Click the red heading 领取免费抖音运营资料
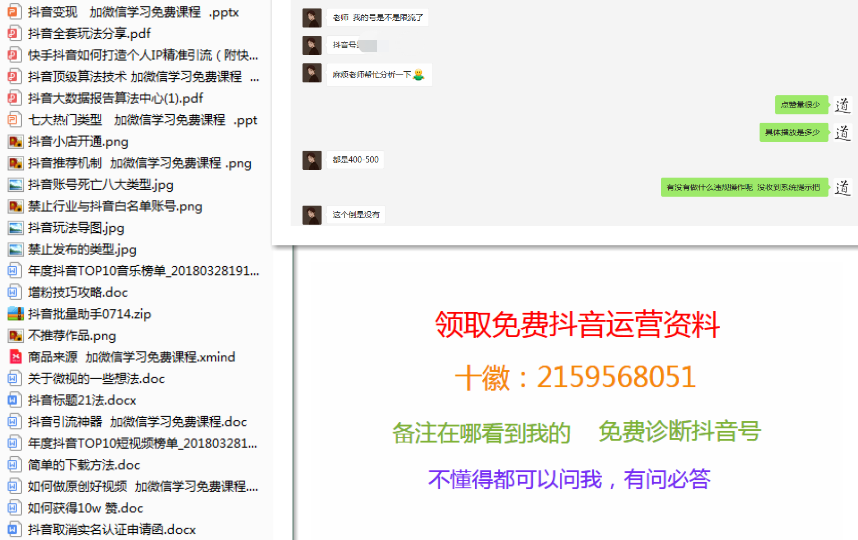The height and width of the screenshot is (540, 858). tap(577, 324)
